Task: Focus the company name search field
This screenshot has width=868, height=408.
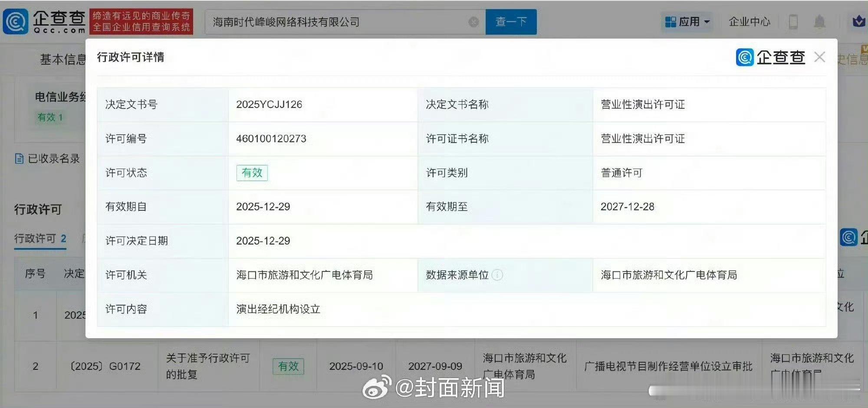Action: pos(345,22)
